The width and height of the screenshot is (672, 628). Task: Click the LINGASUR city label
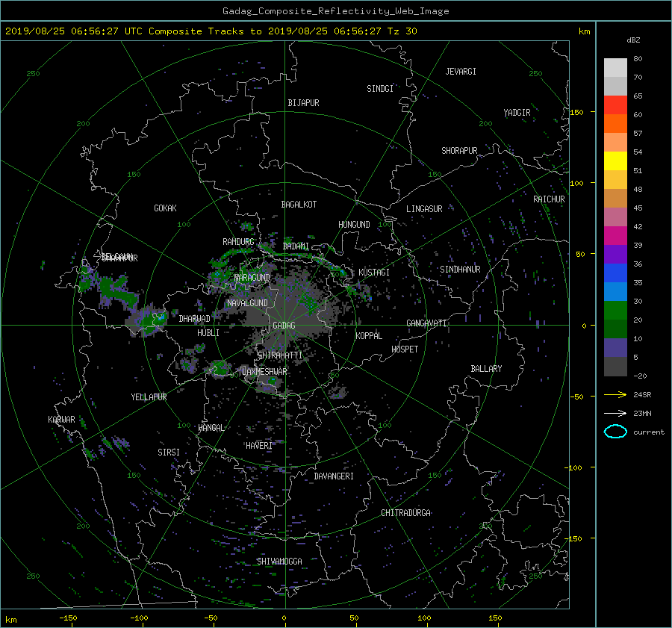[424, 209]
